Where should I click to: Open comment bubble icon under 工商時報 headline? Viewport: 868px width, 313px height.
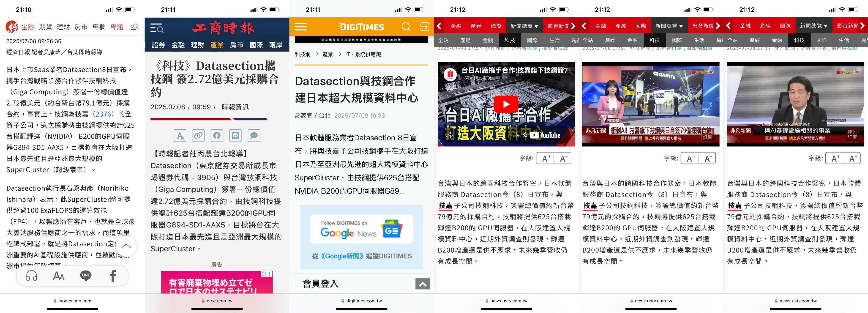pos(254,135)
